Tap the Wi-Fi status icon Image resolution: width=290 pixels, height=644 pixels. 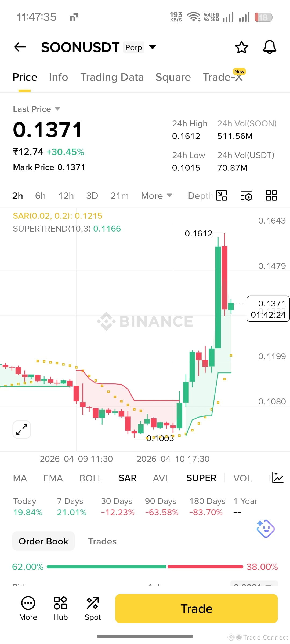(x=194, y=17)
